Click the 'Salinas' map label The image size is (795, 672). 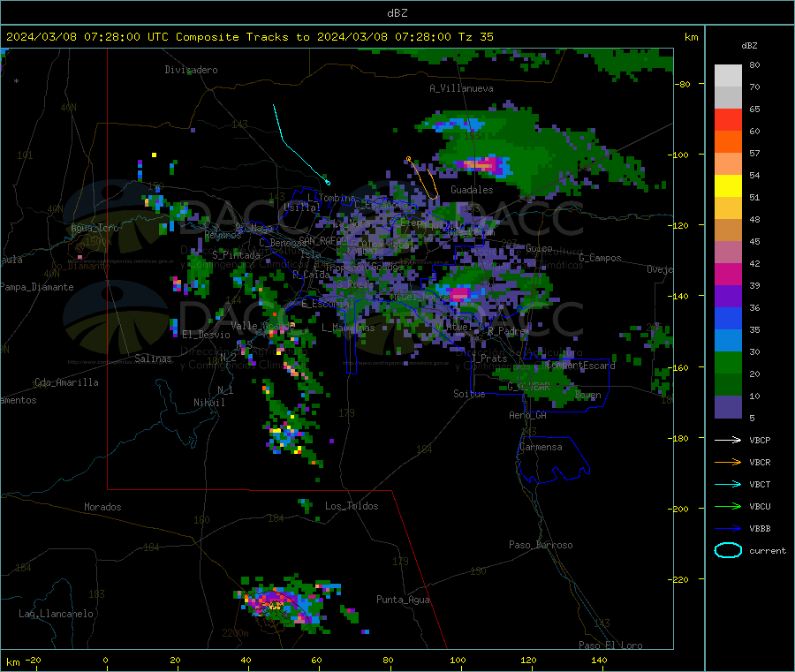153,359
